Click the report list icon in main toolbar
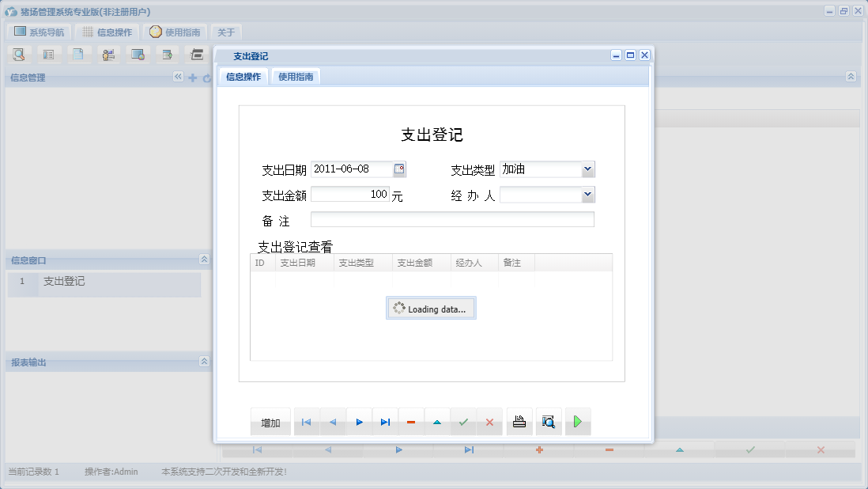 pos(49,54)
